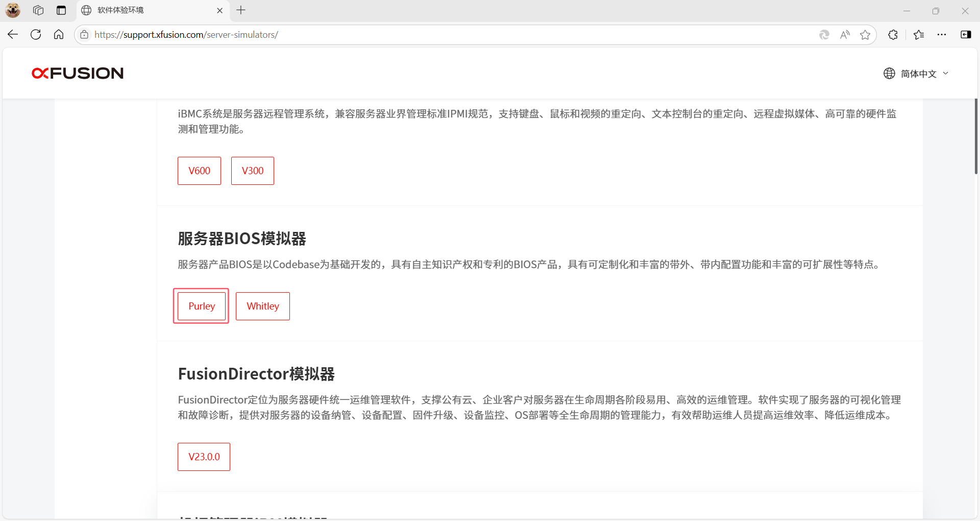This screenshot has width=980, height=521.
Task: Open the V600 iBMC simulator
Action: click(x=199, y=171)
